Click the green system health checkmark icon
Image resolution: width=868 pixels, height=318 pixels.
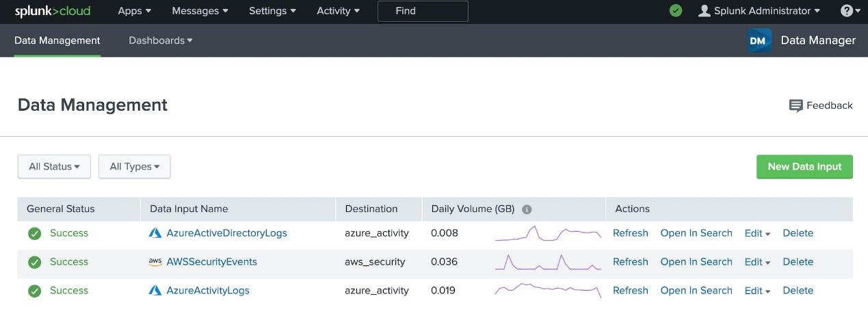pyautogui.click(x=676, y=11)
